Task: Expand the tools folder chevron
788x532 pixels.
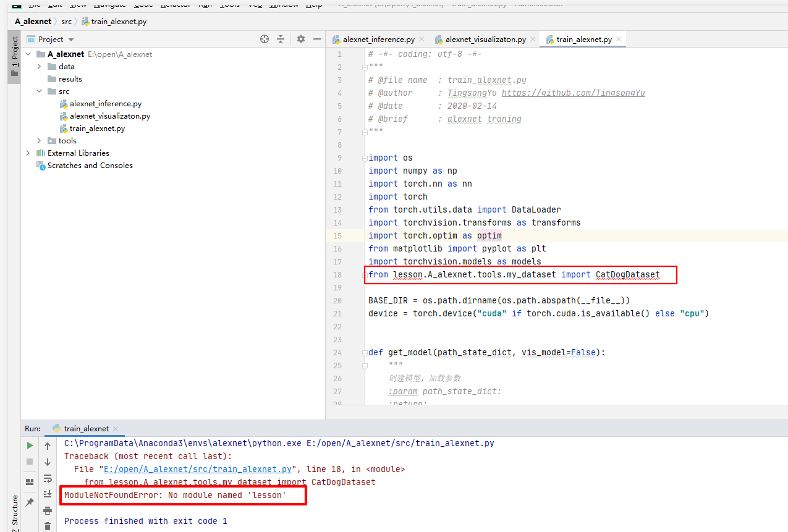Action: pos(40,141)
